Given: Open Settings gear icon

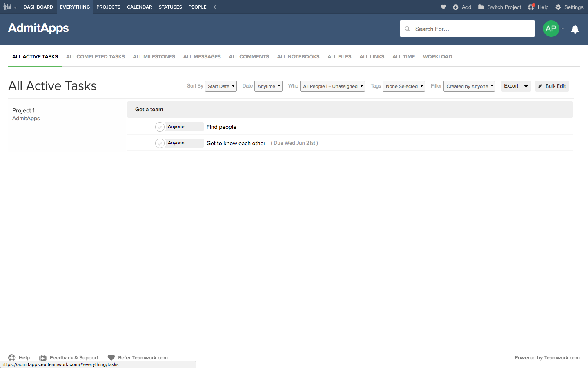Looking at the screenshot, I should (558, 7).
